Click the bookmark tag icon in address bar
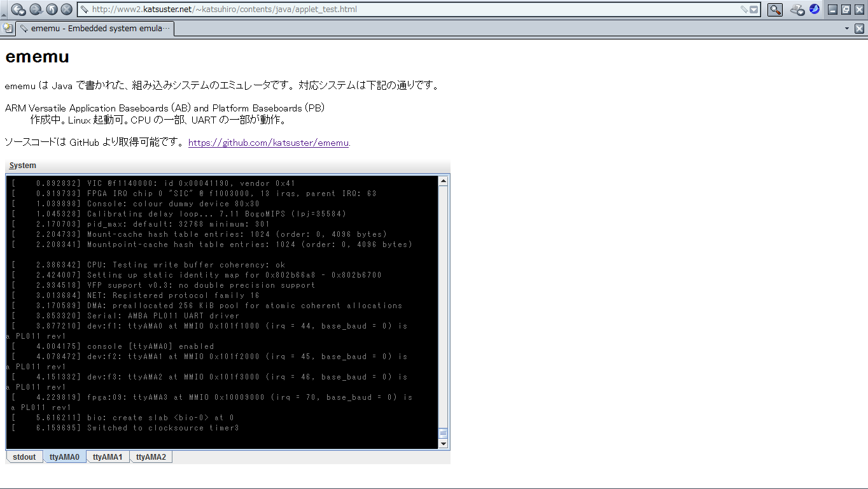 point(744,10)
